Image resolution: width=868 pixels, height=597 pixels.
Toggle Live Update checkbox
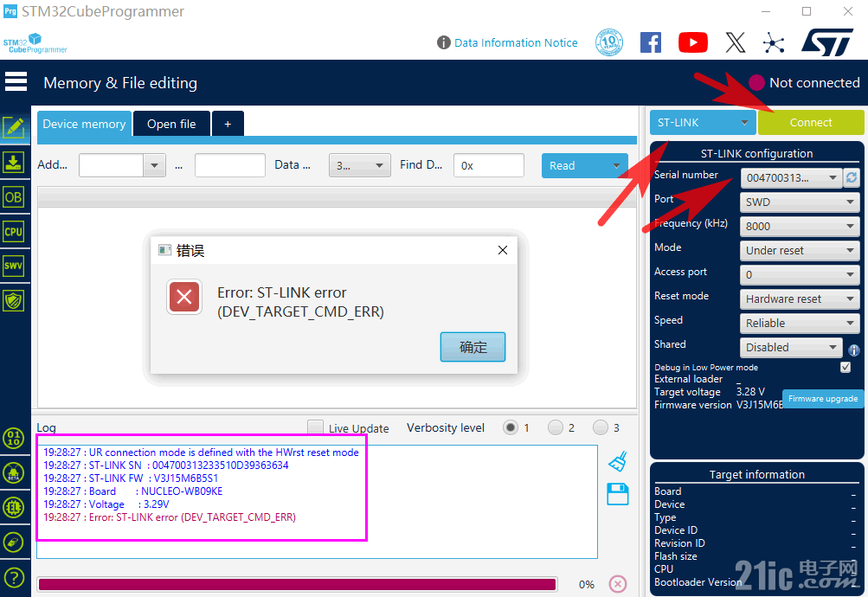click(x=316, y=427)
